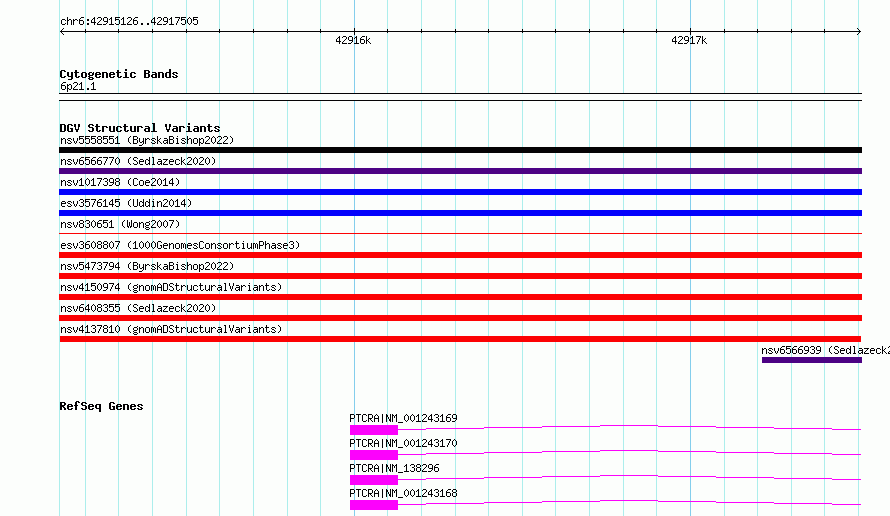Image resolution: width=890 pixels, height=516 pixels.
Task: Click the DGV Structural Variants track title
Action: [140, 128]
